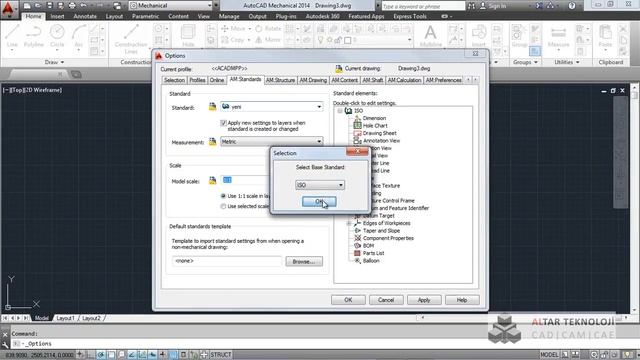Select the Line tool in Draw panel
The image size is (640, 360).
pyautogui.click(x=12, y=36)
